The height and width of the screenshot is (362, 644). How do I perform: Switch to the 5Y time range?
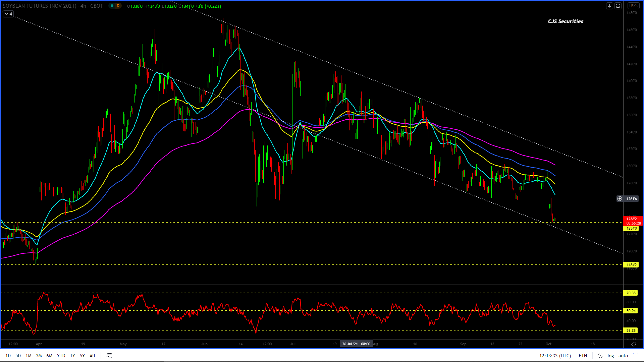click(x=82, y=356)
